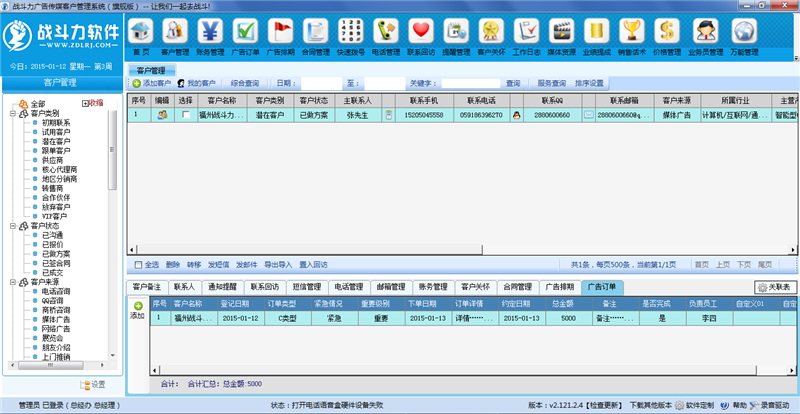Screen dimensions: 800x414
Task: Open 万能管理 globe icon
Action: pyautogui.click(x=744, y=31)
